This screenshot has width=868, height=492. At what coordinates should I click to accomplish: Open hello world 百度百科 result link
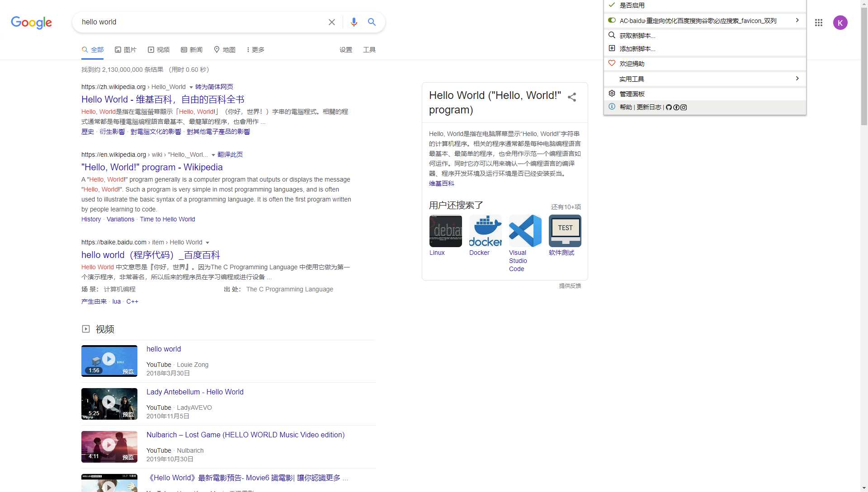point(151,255)
